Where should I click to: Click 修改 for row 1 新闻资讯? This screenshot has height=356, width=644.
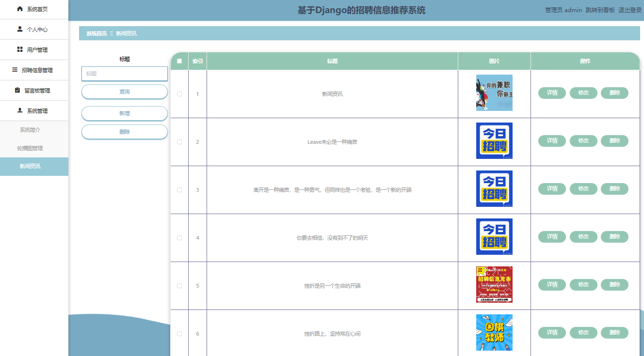click(x=583, y=93)
